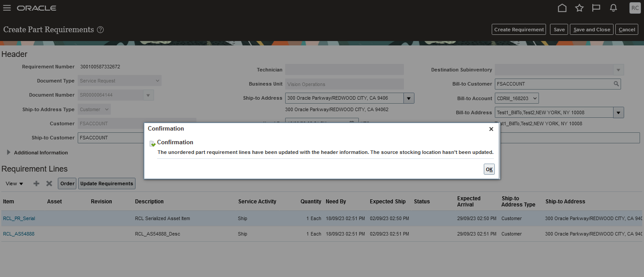Click OK in the Confirmation dialog

(x=489, y=169)
